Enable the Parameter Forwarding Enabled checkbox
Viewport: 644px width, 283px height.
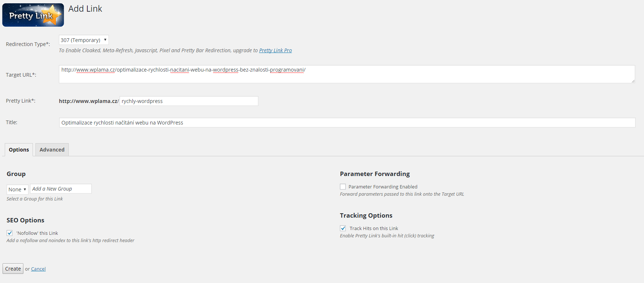click(343, 187)
